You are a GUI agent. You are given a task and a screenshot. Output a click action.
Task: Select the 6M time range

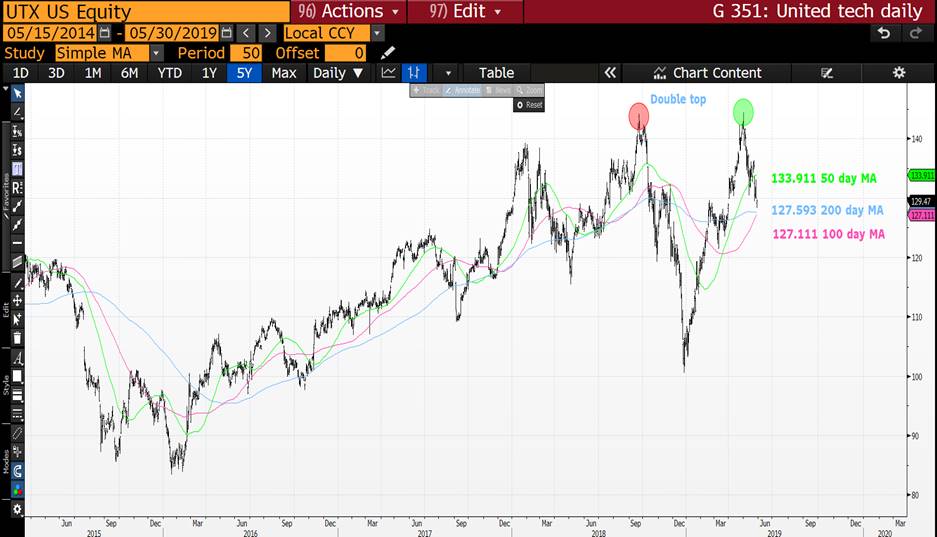(129, 73)
